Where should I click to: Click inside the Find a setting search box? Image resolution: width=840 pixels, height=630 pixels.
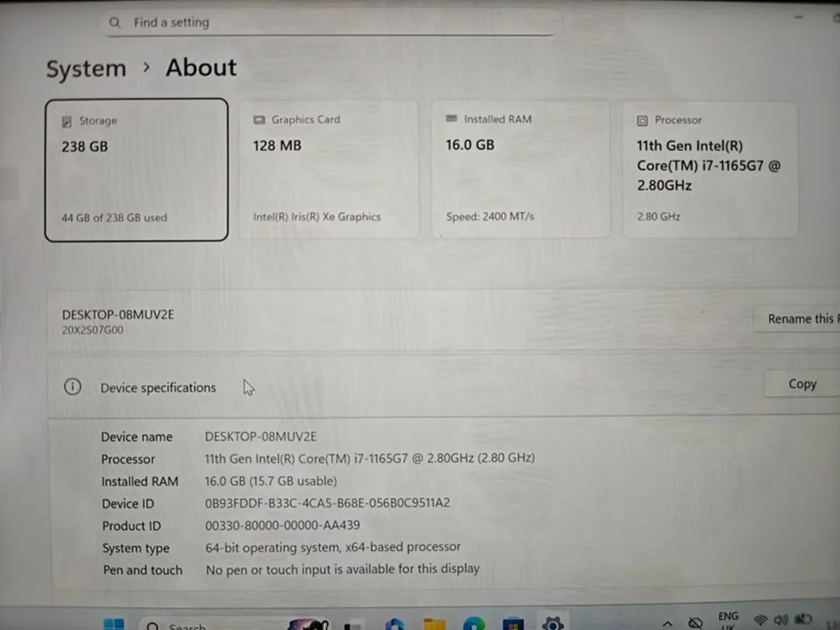click(x=280, y=22)
